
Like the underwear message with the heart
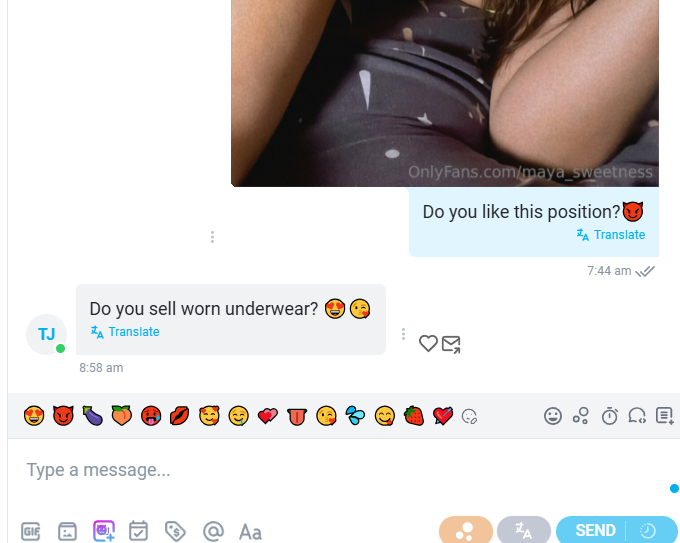click(x=428, y=343)
